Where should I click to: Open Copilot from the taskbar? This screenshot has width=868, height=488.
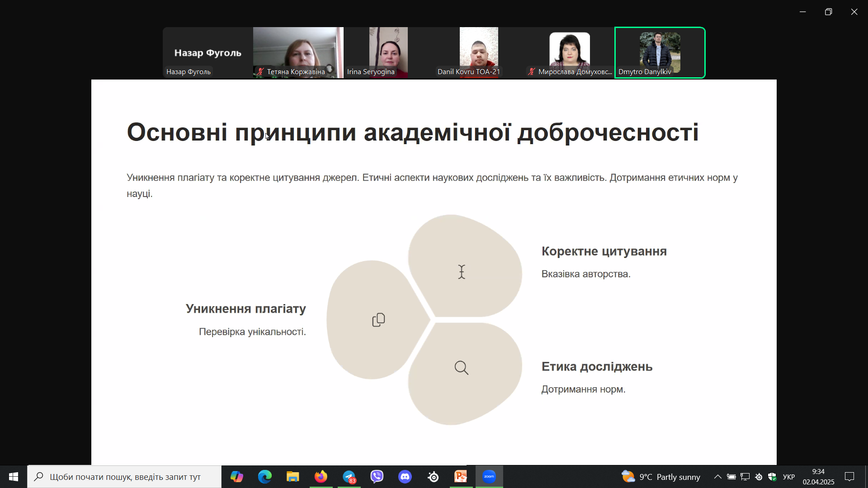[237, 477]
